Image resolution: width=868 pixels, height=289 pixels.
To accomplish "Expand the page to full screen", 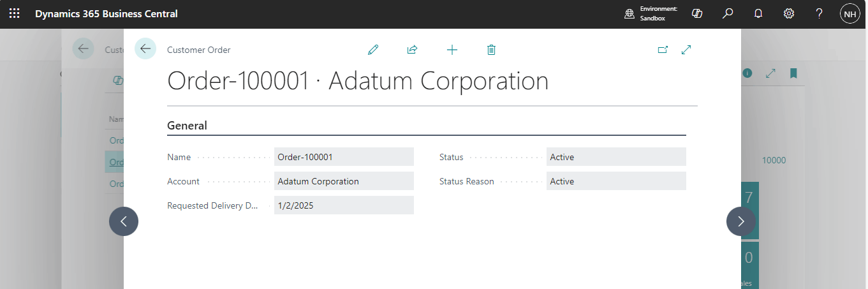I will [x=686, y=50].
